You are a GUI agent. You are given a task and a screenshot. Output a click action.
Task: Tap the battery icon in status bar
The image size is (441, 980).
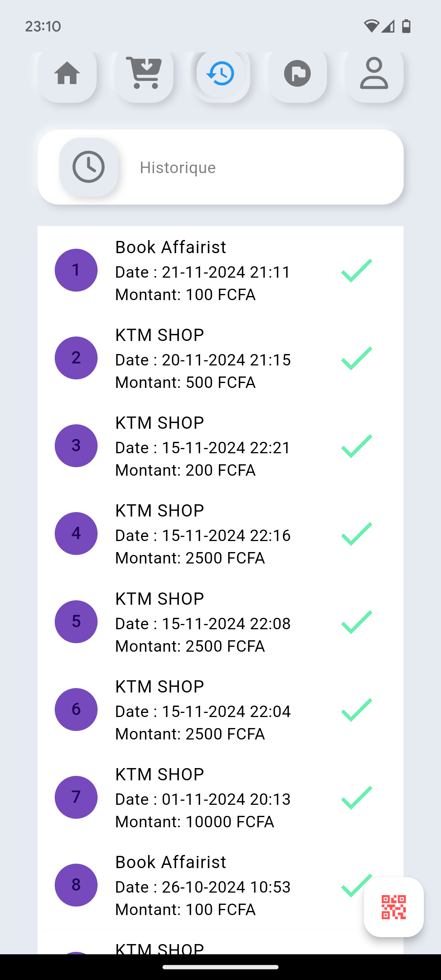(406, 26)
